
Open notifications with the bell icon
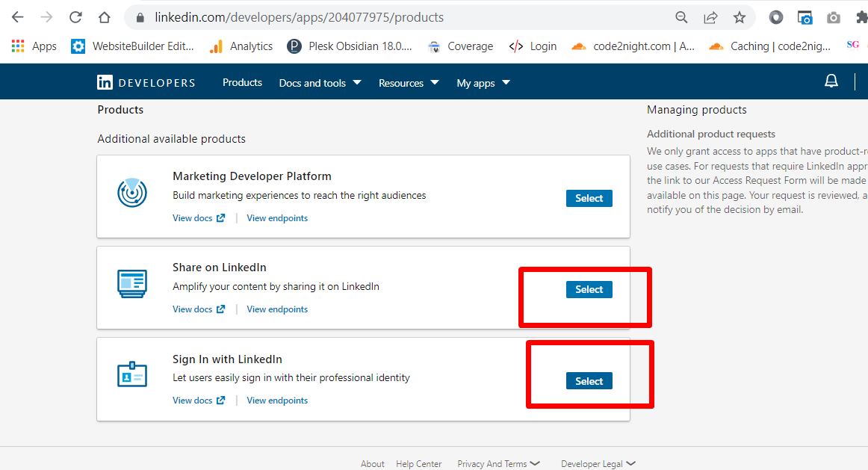(831, 81)
